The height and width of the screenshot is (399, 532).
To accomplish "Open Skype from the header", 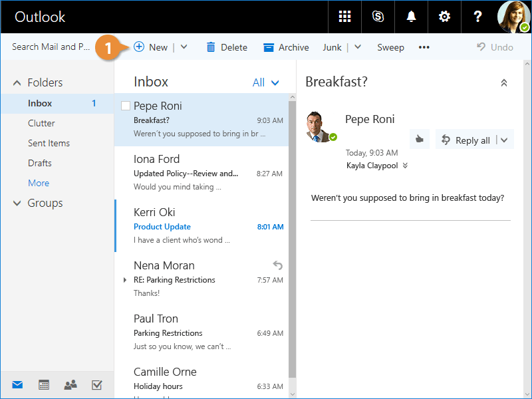I will point(378,17).
